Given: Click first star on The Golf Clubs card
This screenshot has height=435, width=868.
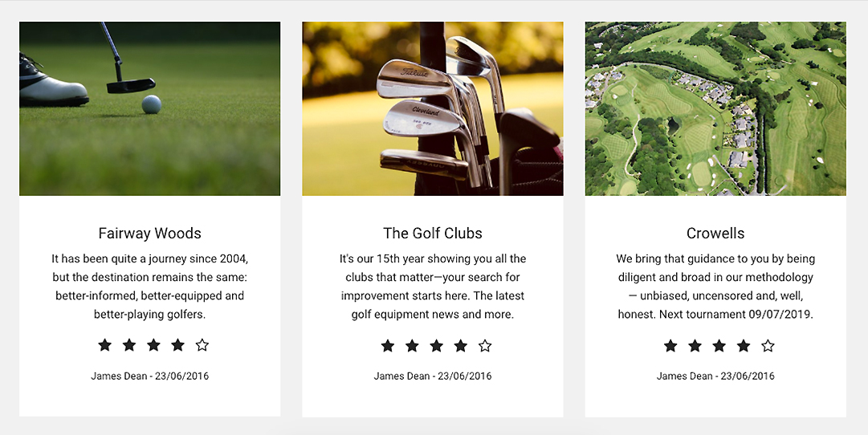Looking at the screenshot, I should (388, 346).
